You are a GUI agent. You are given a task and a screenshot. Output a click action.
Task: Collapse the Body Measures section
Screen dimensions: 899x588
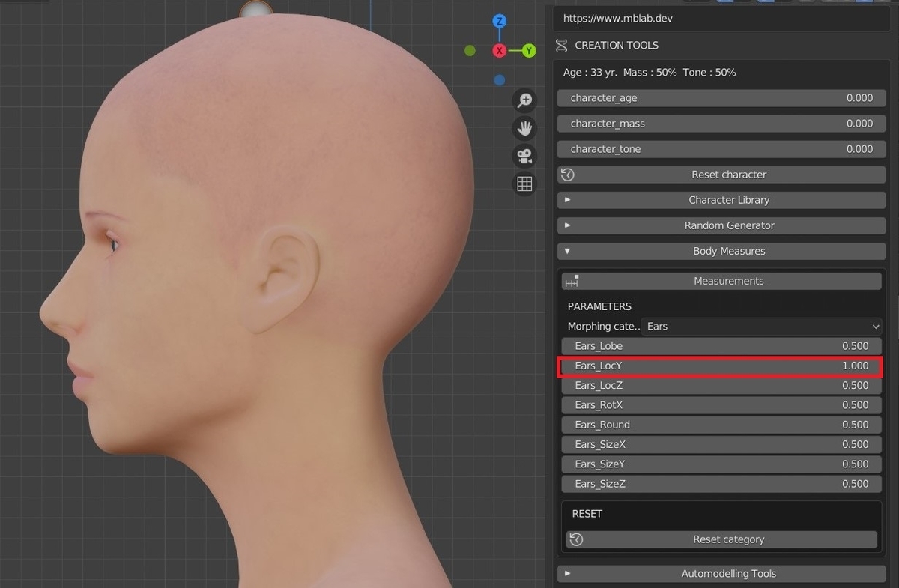721,251
